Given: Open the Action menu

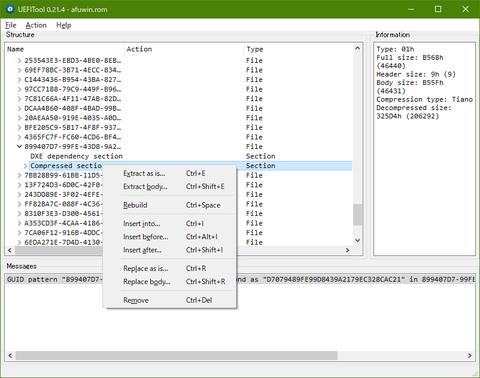Looking at the screenshot, I should (36, 25).
